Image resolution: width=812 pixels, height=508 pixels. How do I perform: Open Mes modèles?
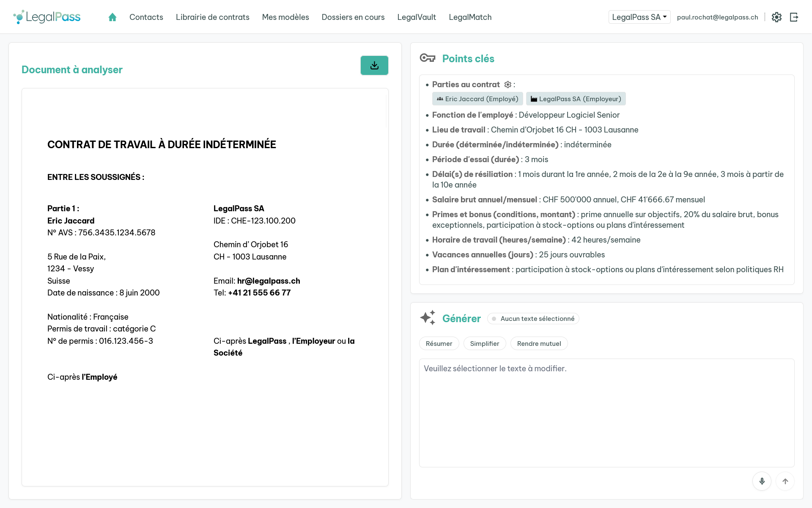[285, 17]
